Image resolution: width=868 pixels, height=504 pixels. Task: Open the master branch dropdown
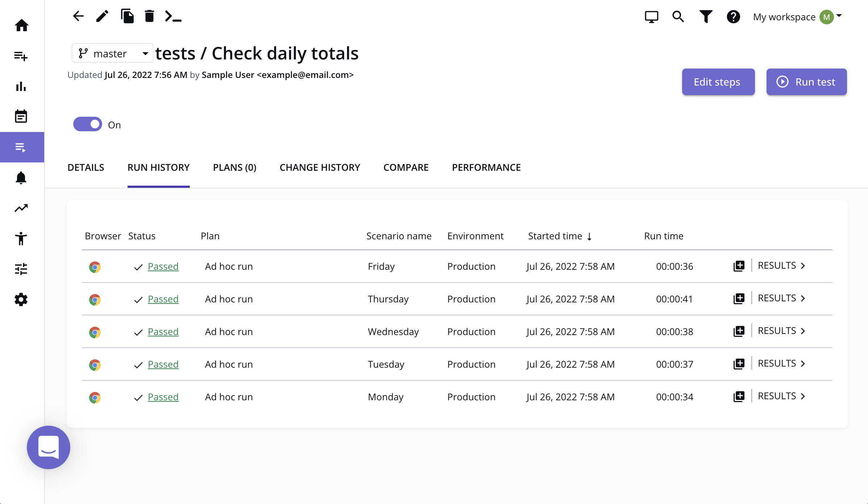coord(113,54)
